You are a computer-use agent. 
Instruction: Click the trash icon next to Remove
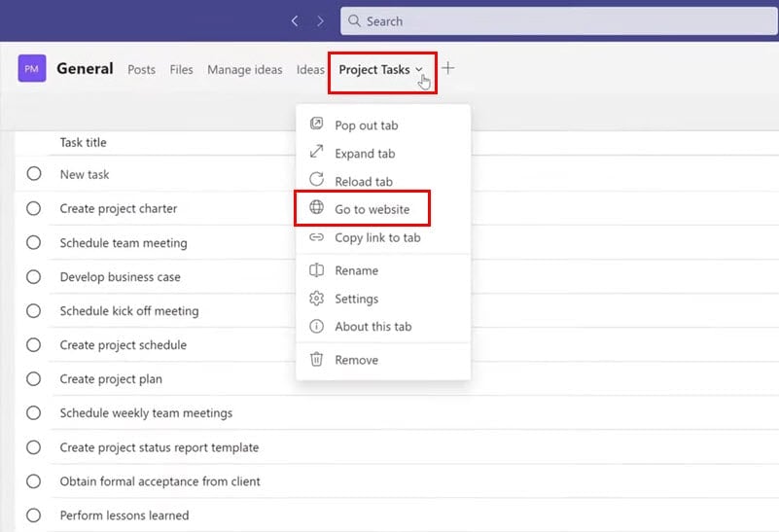pos(316,360)
